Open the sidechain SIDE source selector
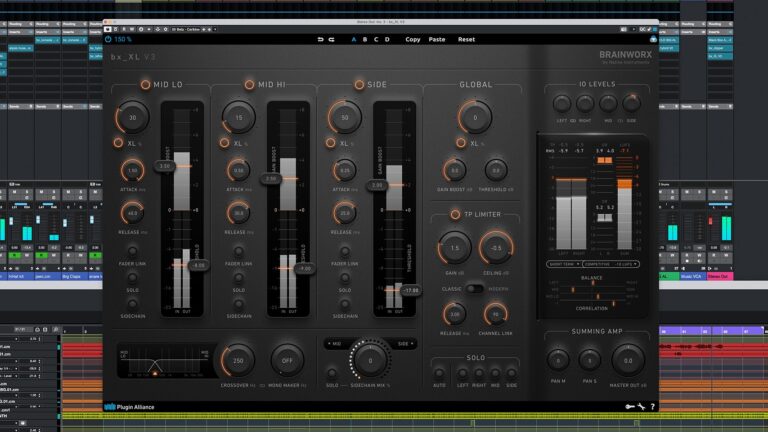 [x=405, y=344]
